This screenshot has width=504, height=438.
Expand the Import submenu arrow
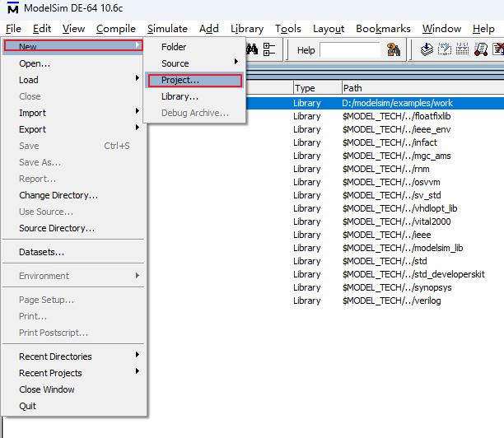pos(138,111)
